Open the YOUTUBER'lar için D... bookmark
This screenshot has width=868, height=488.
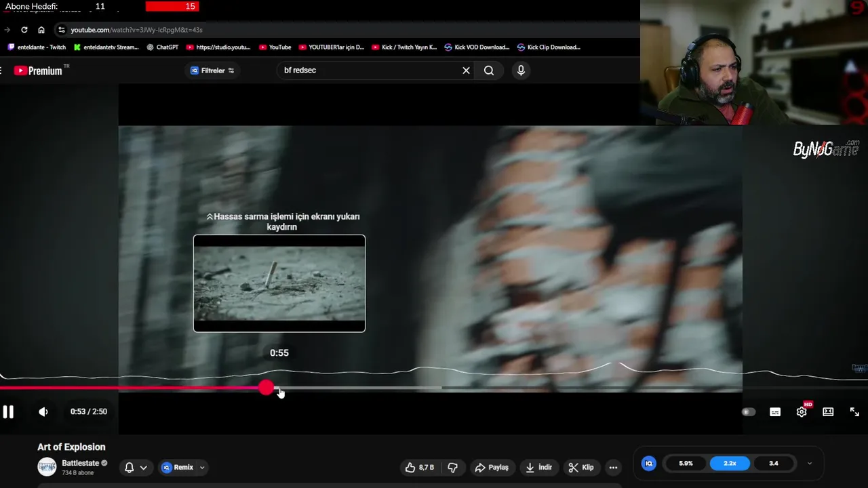pyautogui.click(x=332, y=47)
